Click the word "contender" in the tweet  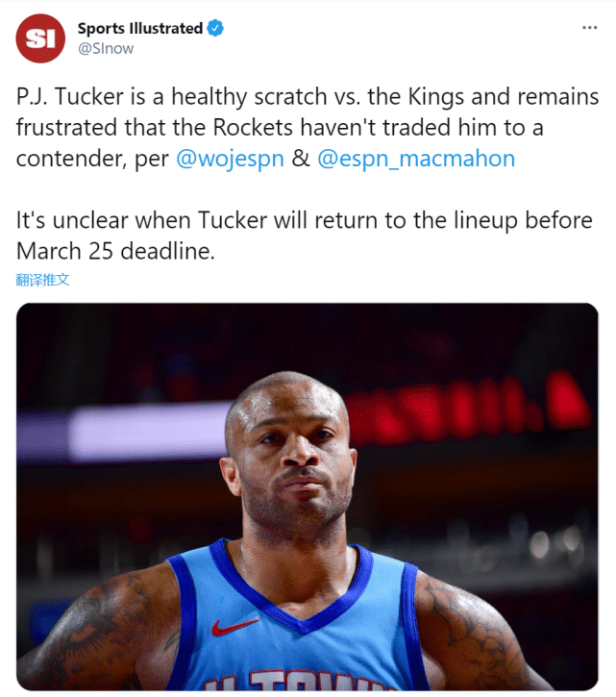tap(69, 159)
